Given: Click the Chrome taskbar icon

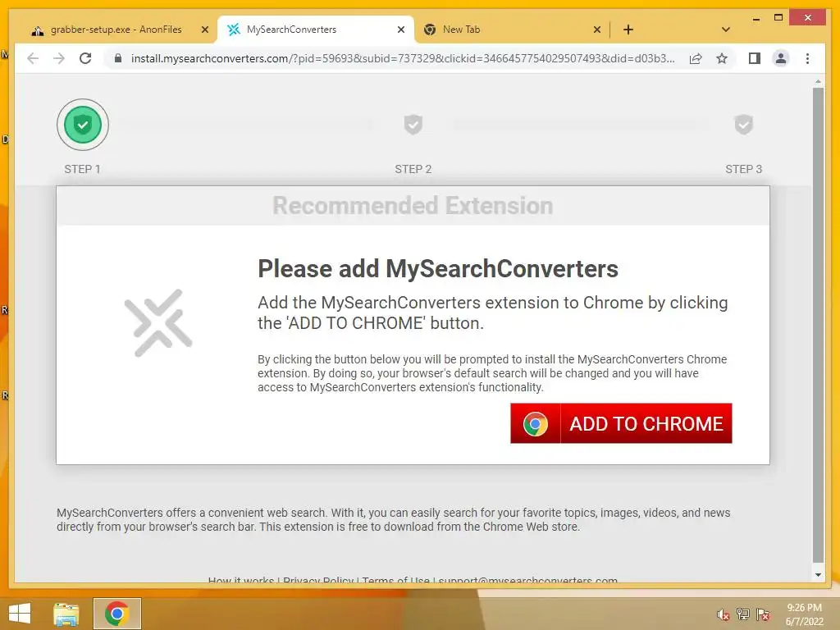Looking at the screenshot, I should (x=116, y=614).
